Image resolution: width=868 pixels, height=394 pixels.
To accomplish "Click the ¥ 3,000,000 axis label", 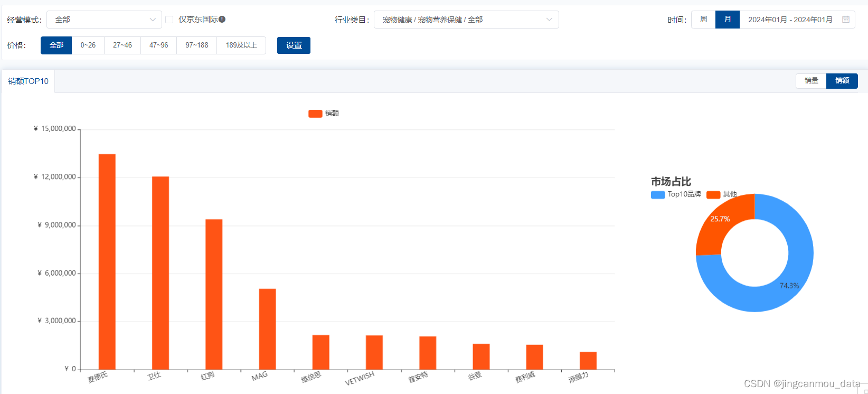I will (56, 321).
